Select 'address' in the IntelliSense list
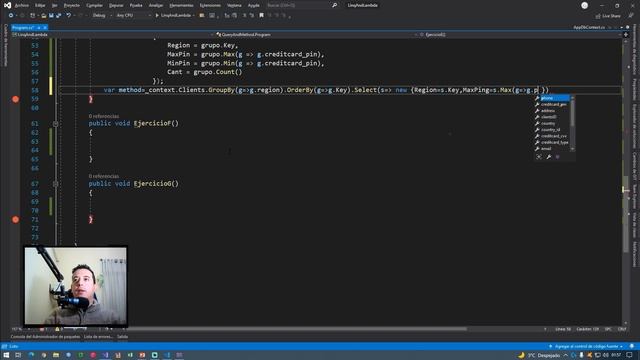 552,111
